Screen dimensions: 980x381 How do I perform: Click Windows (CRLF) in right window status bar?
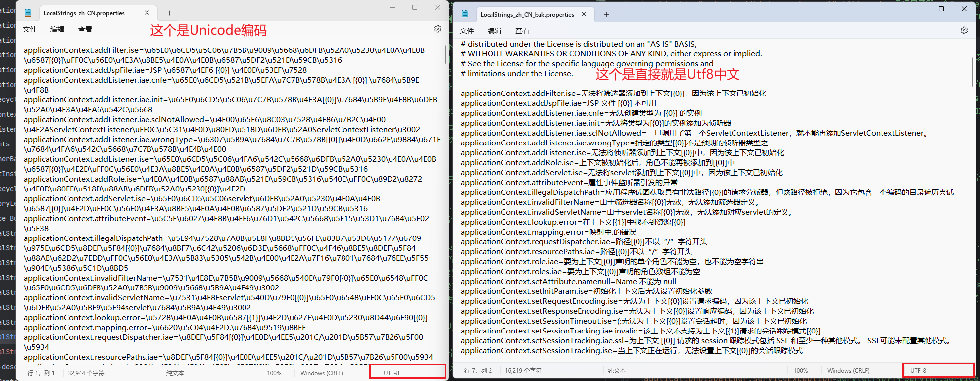click(848, 370)
